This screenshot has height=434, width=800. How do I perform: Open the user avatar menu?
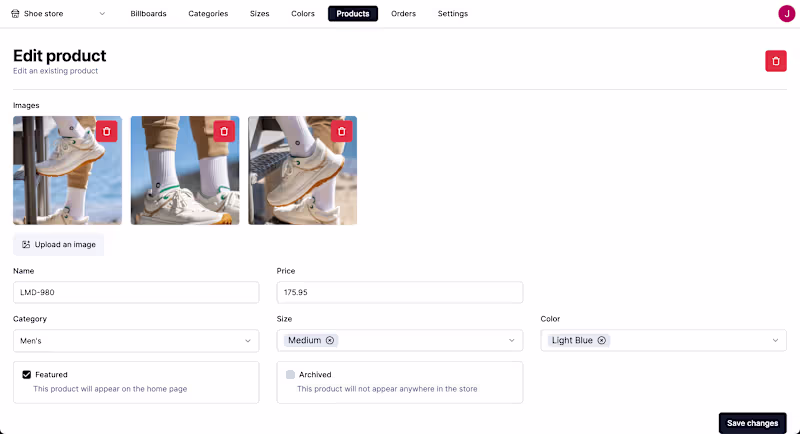coord(785,14)
